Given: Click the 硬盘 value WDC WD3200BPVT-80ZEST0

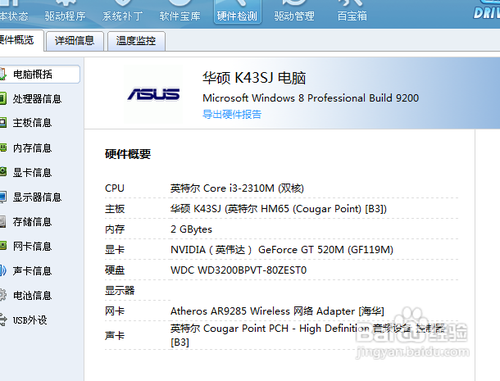Looking at the screenshot, I should click(x=238, y=270).
